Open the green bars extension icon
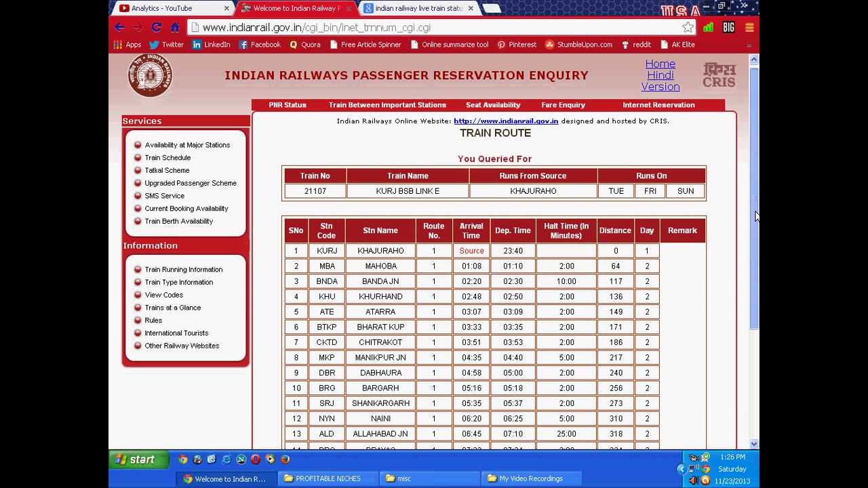Viewport: 868px width, 488px height. coord(709,27)
